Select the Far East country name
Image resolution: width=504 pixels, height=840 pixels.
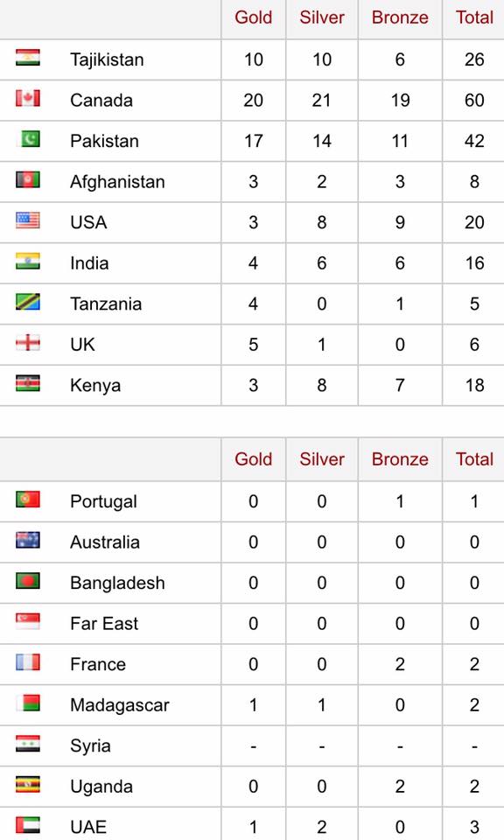[104, 624]
